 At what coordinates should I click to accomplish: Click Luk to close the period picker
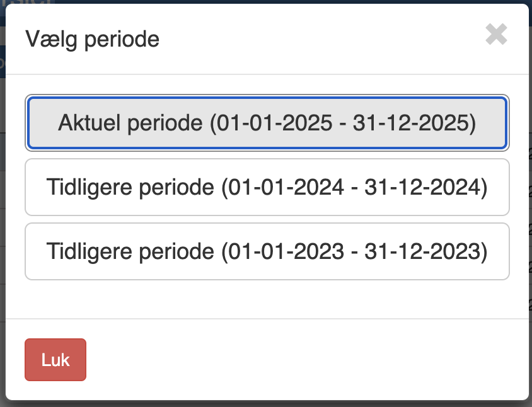[x=55, y=360]
